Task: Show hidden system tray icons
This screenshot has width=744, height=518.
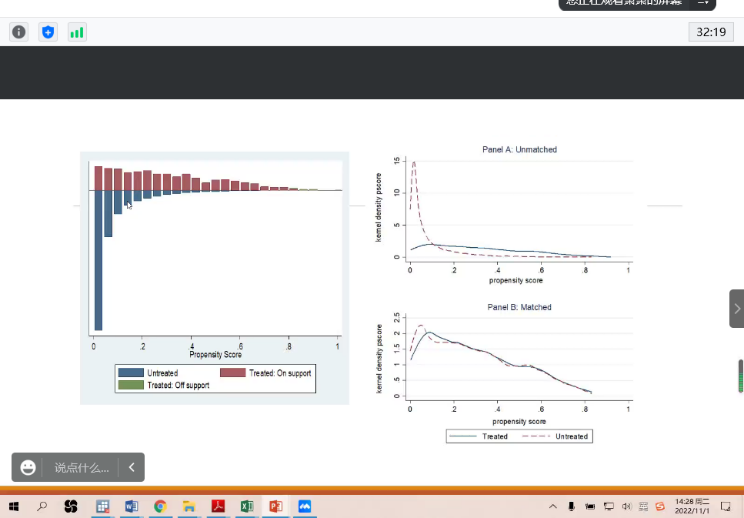Action: coord(553,506)
